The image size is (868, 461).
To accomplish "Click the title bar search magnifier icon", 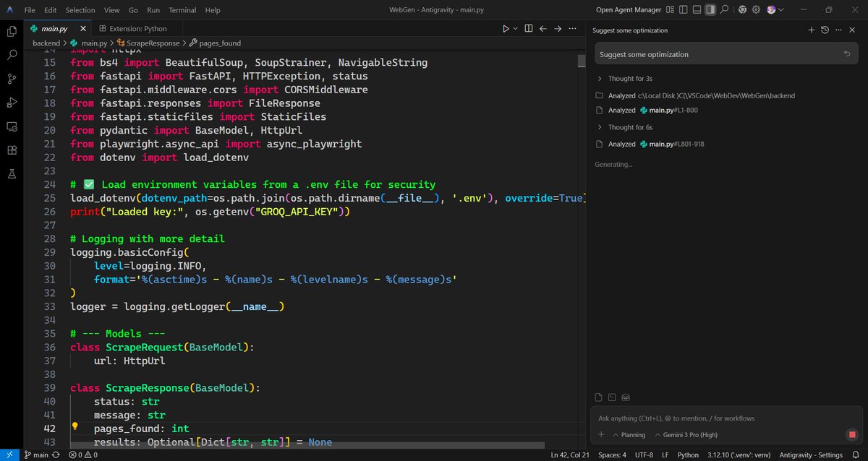I will (724, 10).
